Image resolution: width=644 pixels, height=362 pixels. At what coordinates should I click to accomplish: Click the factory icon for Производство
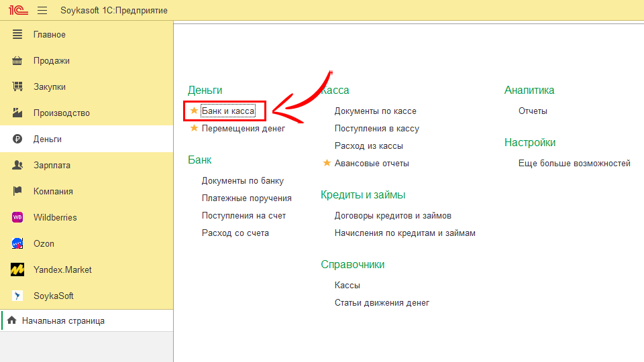coord(18,113)
